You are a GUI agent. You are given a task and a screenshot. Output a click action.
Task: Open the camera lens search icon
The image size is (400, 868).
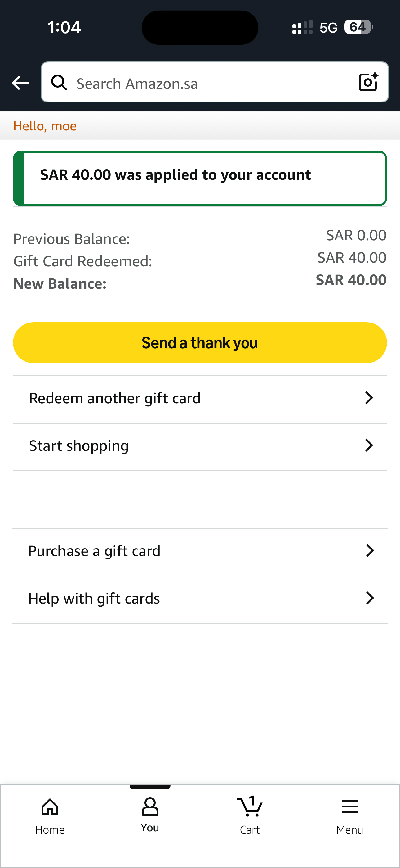(x=368, y=82)
